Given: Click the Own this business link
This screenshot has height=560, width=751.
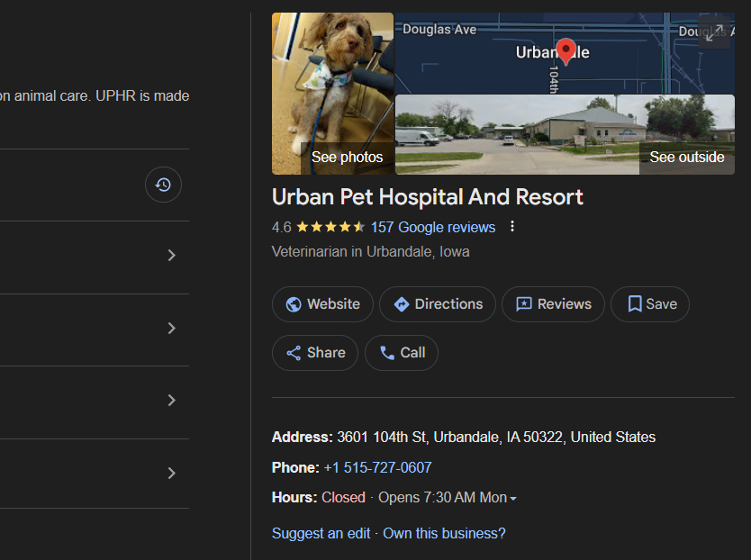Looking at the screenshot, I should (x=443, y=533).
